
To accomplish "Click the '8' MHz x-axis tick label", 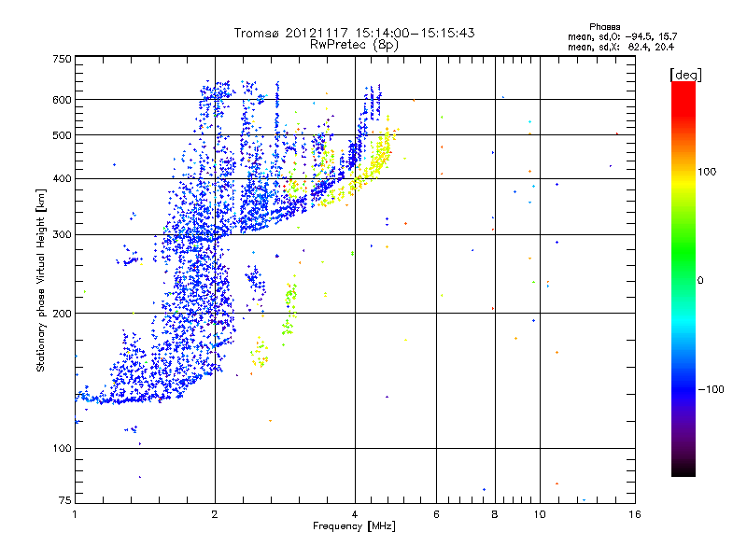I will point(495,515).
